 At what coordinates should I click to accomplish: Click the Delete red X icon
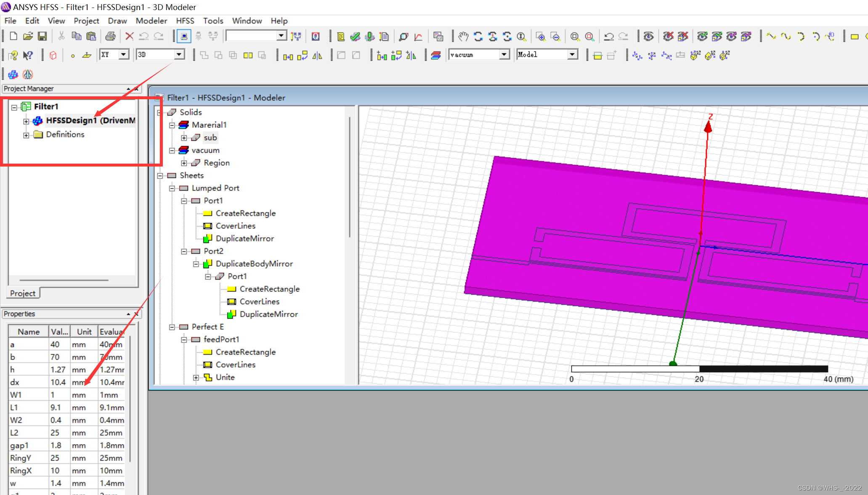[129, 37]
